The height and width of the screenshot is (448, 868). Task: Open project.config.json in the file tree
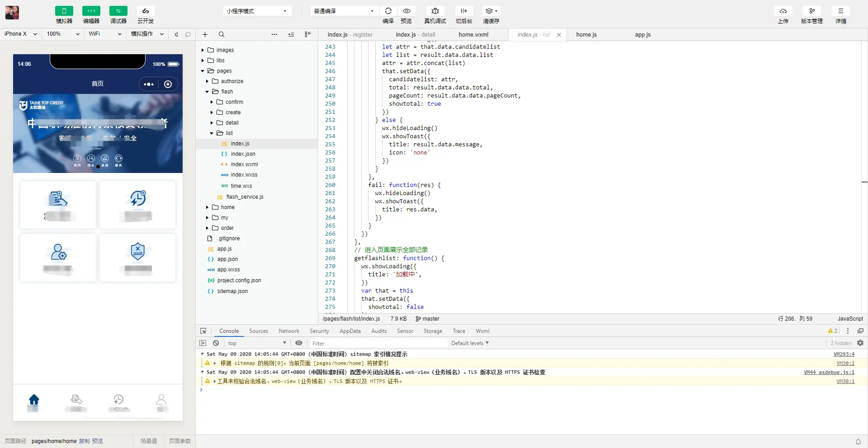239,280
